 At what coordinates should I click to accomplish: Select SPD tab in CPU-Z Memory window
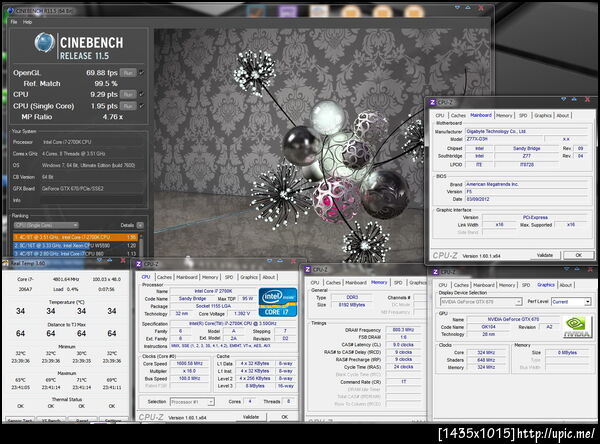click(x=398, y=282)
